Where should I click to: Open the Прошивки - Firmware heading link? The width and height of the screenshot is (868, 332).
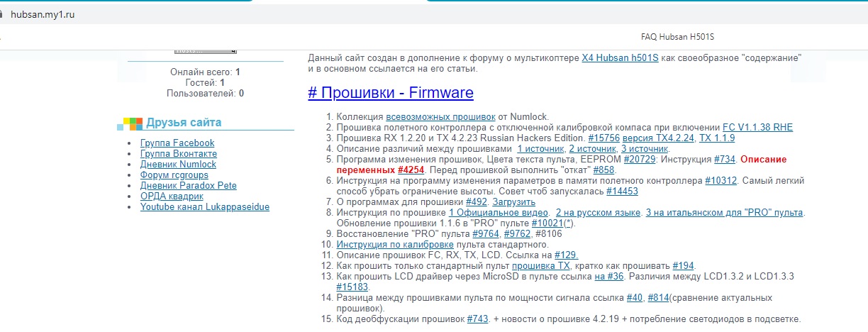[x=391, y=93]
